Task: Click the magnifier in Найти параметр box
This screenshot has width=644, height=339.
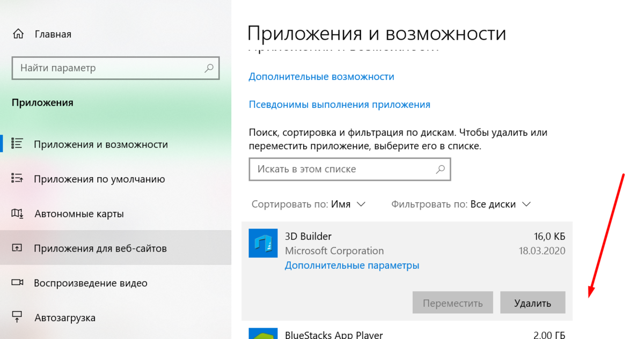Action: (209, 68)
